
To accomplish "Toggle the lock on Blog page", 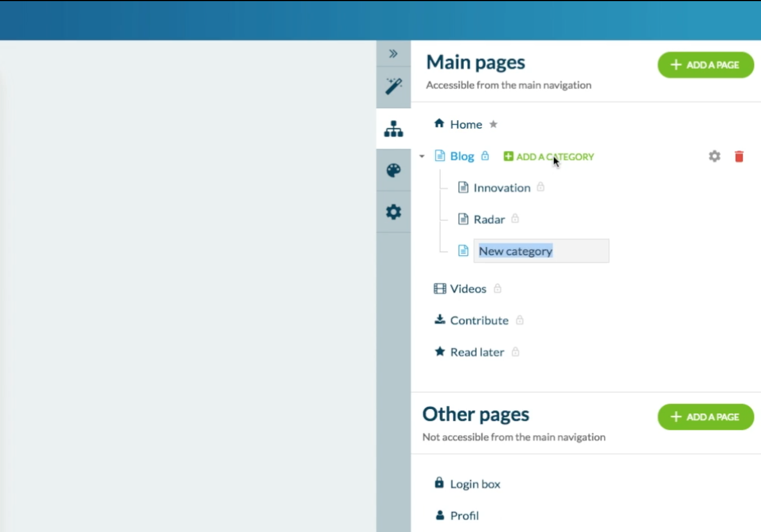I will [x=485, y=156].
